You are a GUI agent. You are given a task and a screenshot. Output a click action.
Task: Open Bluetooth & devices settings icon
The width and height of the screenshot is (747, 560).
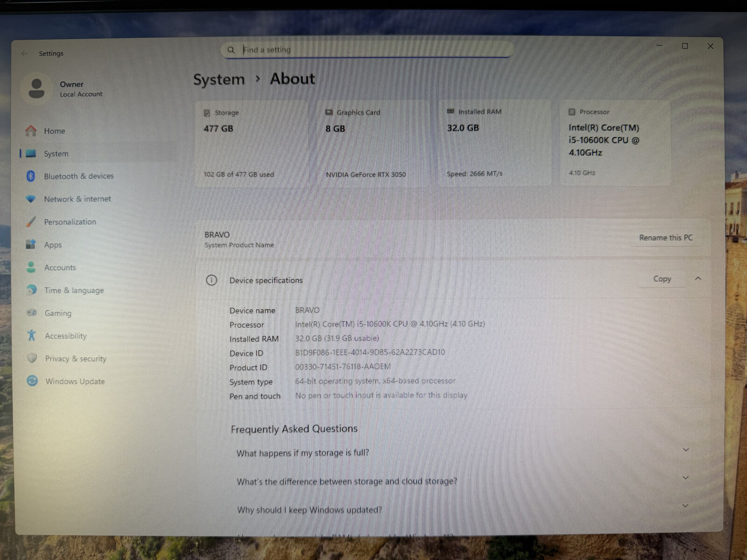31,176
